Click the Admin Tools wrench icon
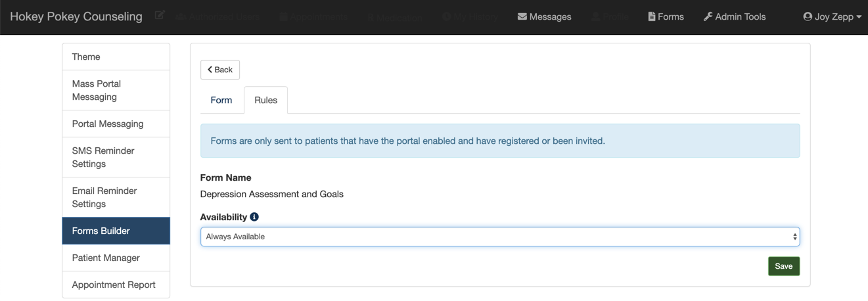This screenshot has height=301, width=868. click(x=708, y=16)
